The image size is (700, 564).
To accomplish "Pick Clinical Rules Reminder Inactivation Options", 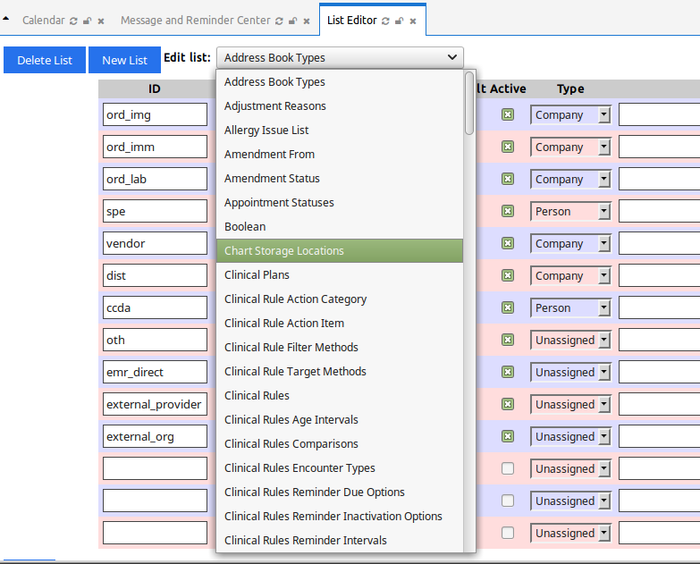I will pos(340,516).
